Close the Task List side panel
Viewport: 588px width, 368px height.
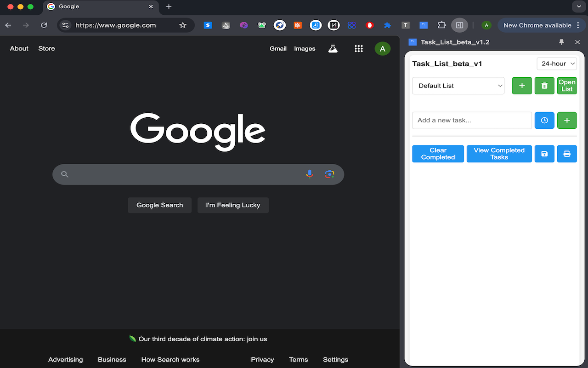pos(577,42)
